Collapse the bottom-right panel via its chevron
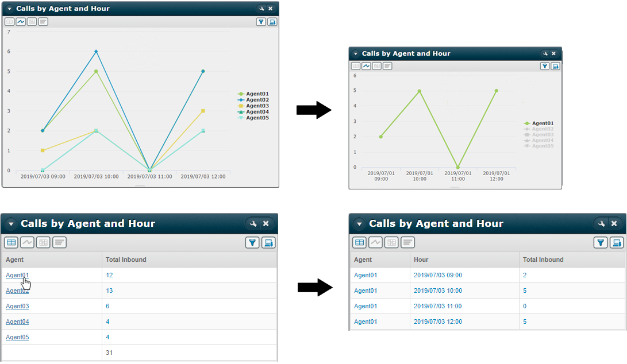The width and height of the screenshot is (627, 364). (x=358, y=223)
